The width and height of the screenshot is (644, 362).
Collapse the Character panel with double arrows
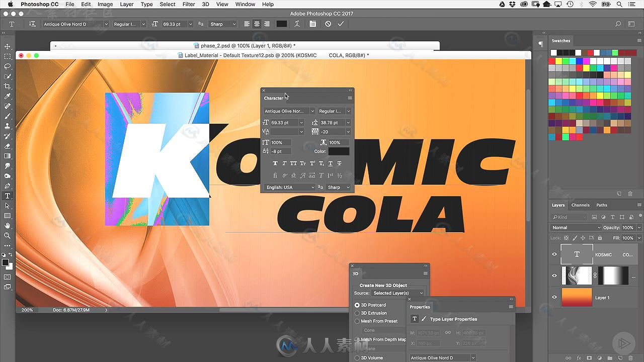[350, 90]
